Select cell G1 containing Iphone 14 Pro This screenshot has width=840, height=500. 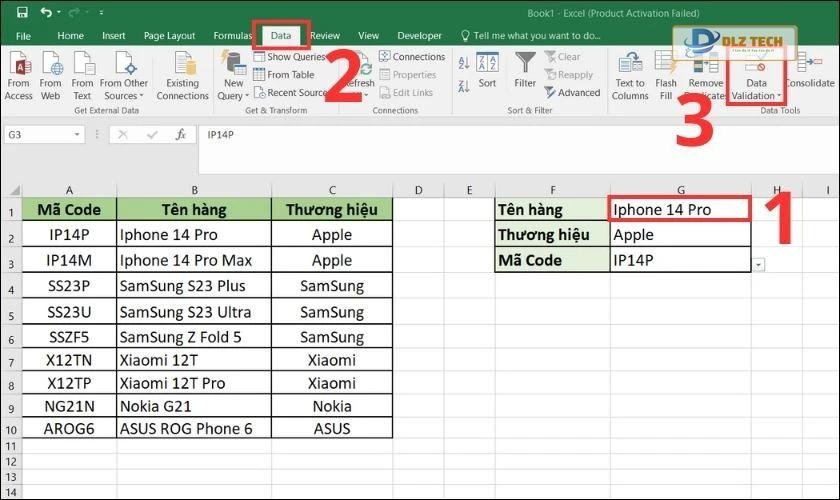click(x=679, y=210)
